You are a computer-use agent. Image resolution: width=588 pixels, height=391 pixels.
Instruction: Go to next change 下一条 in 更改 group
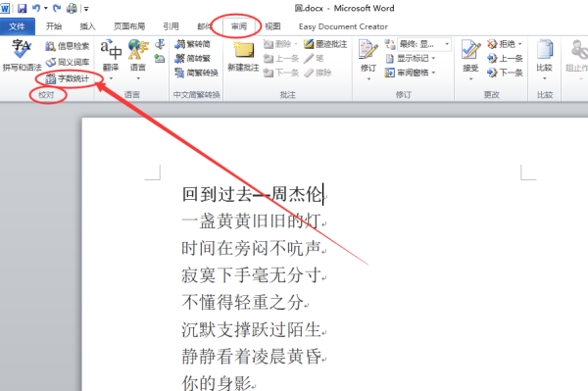[505, 73]
